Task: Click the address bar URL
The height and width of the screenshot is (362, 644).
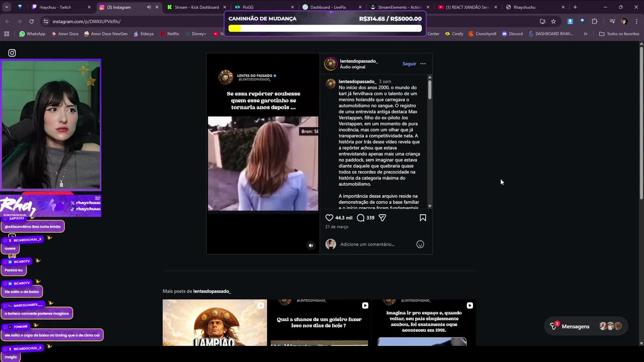Action: click(x=87, y=21)
